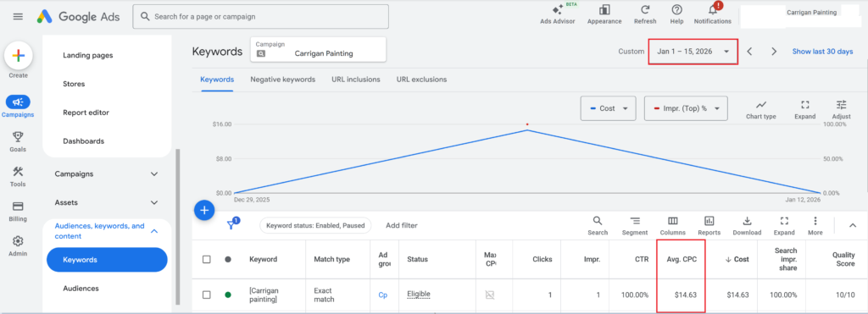The width and height of the screenshot is (868, 314).
Task: Open the Cost metric dropdown
Action: coord(607,108)
